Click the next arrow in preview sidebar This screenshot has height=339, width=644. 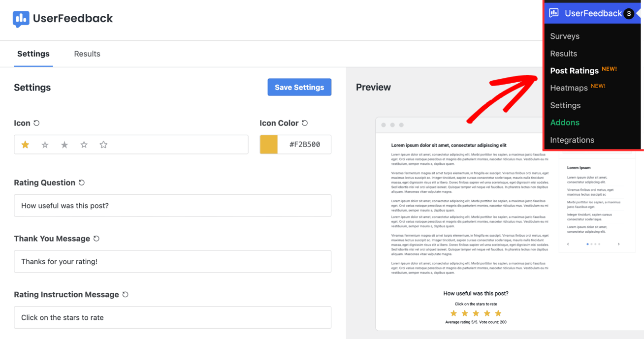619,244
